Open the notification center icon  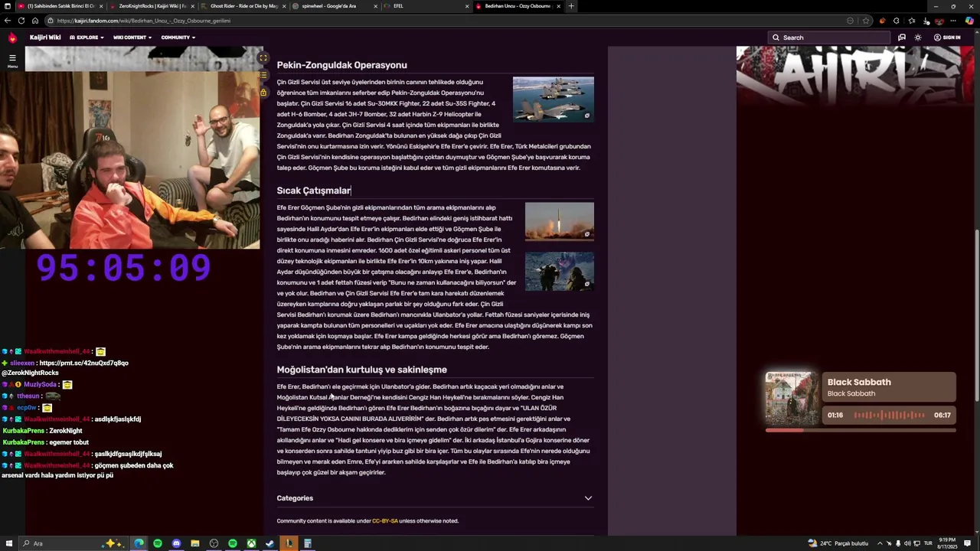[x=969, y=543]
